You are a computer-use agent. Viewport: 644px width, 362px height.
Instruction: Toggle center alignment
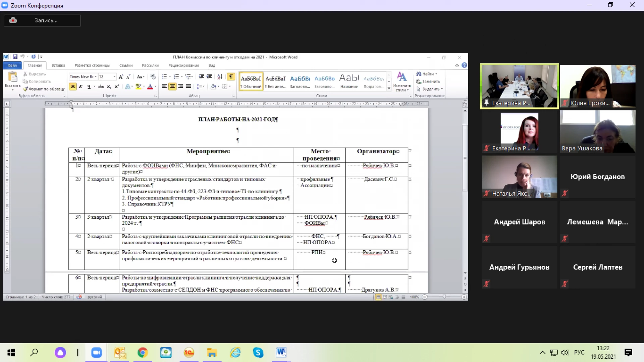172,87
